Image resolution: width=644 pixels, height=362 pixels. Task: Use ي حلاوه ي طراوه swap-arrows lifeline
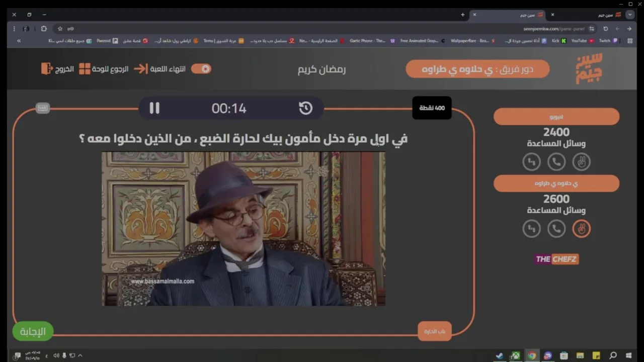531,229
